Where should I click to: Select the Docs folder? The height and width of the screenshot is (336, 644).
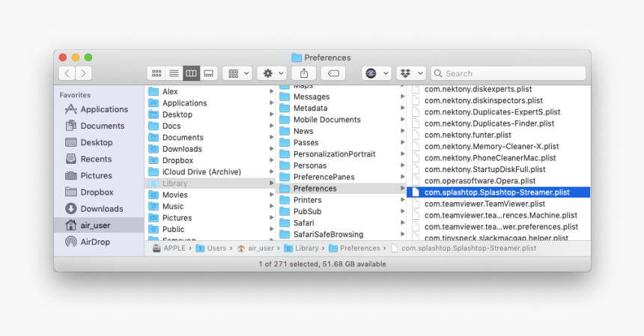(x=210, y=126)
